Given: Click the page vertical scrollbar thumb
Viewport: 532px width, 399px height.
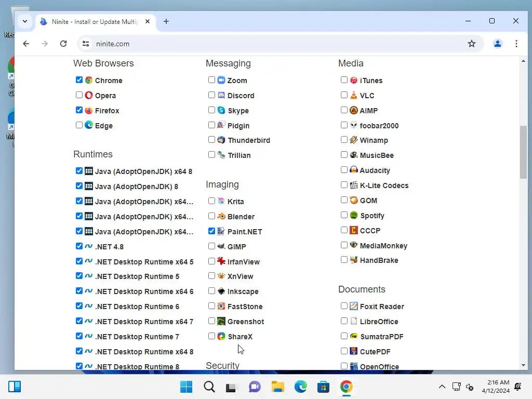Looking at the screenshot, I should point(523,152).
